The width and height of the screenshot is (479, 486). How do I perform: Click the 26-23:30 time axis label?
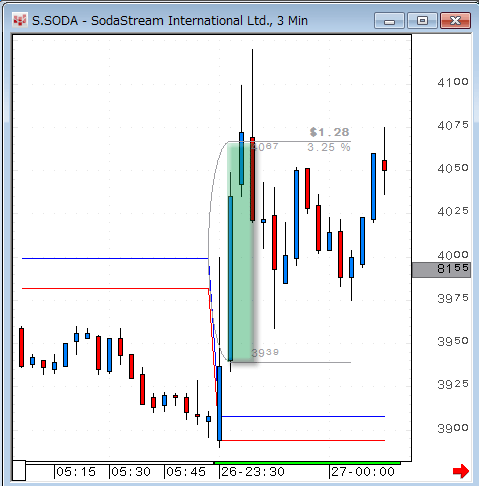253,472
